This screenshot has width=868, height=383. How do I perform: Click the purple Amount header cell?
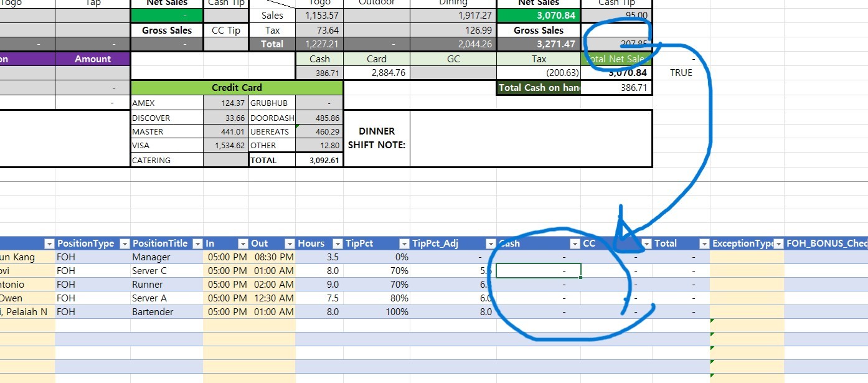pos(93,59)
